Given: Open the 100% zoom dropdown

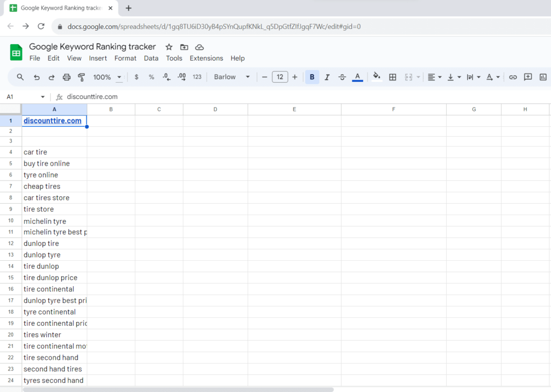Looking at the screenshot, I should (107, 77).
